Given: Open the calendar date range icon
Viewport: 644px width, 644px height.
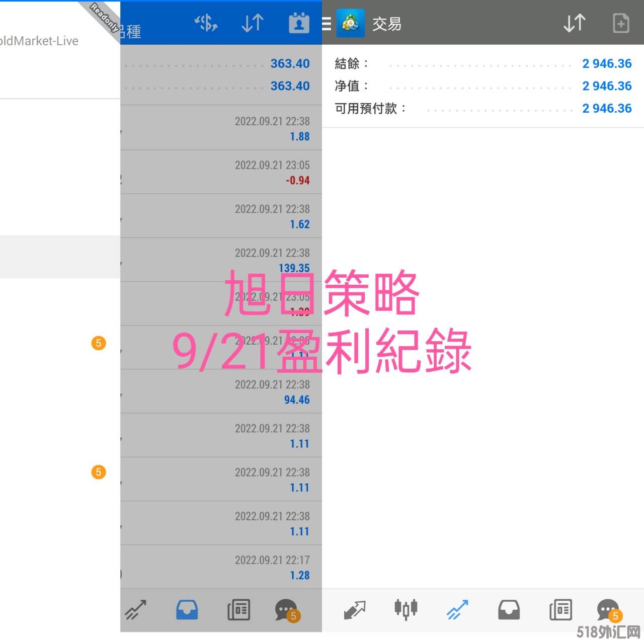Looking at the screenshot, I should [x=299, y=23].
